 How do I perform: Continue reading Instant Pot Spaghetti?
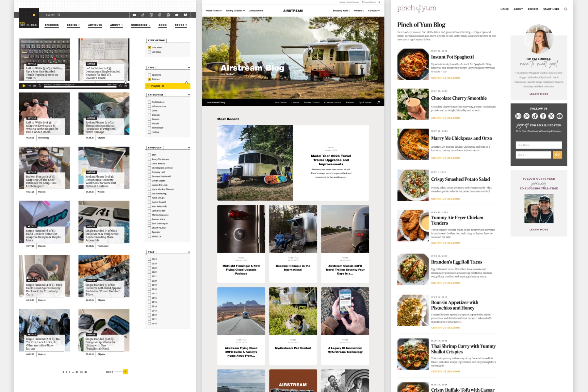(446, 78)
